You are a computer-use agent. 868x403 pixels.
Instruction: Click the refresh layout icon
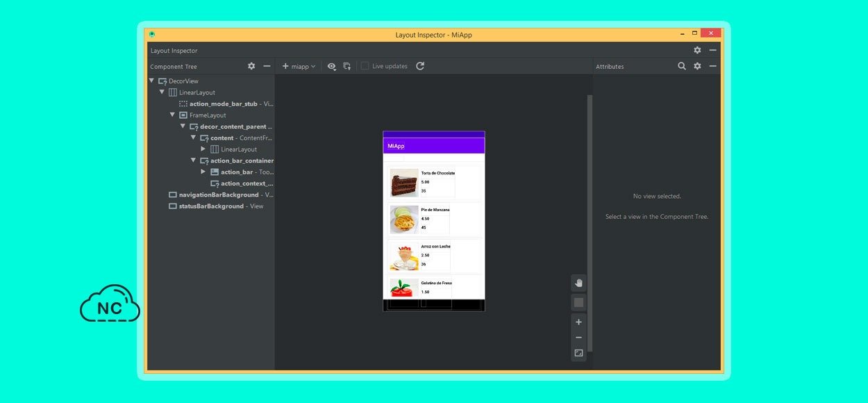point(420,66)
